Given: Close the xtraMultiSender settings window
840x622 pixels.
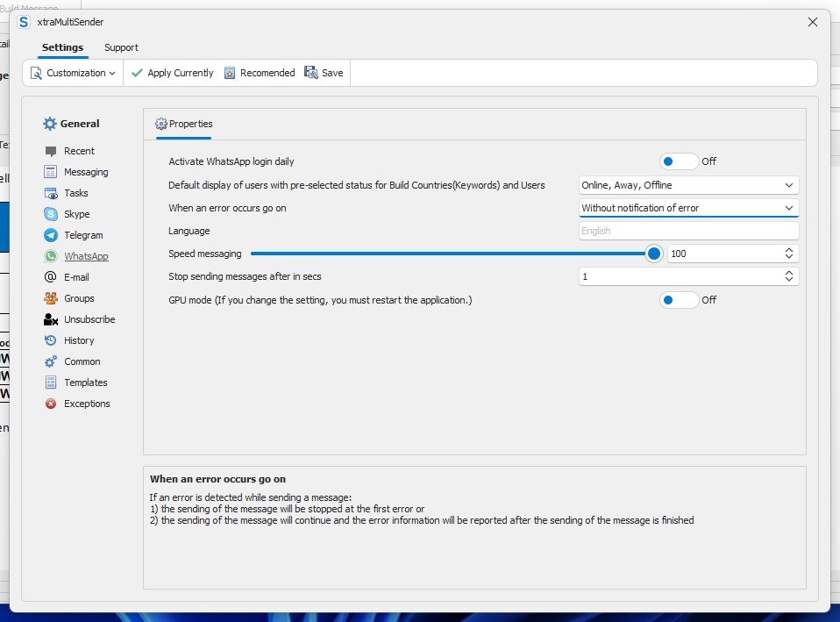Looking at the screenshot, I should [x=813, y=22].
